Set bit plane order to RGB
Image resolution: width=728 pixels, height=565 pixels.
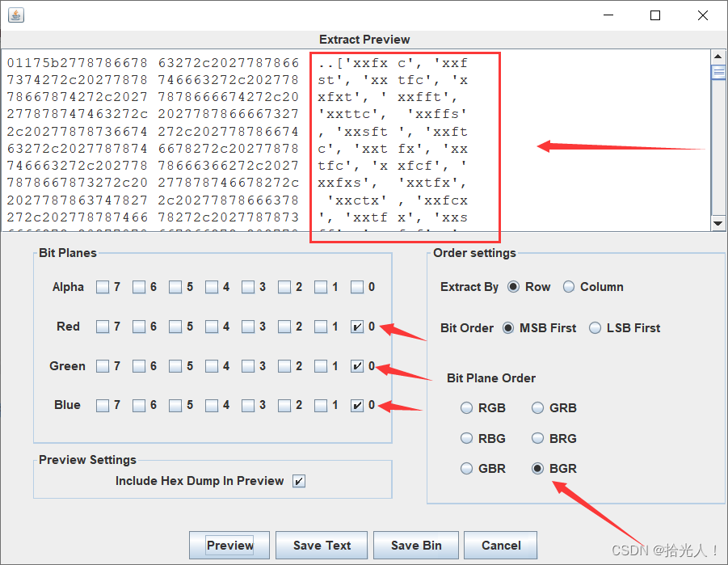click(x=466, y=408)
